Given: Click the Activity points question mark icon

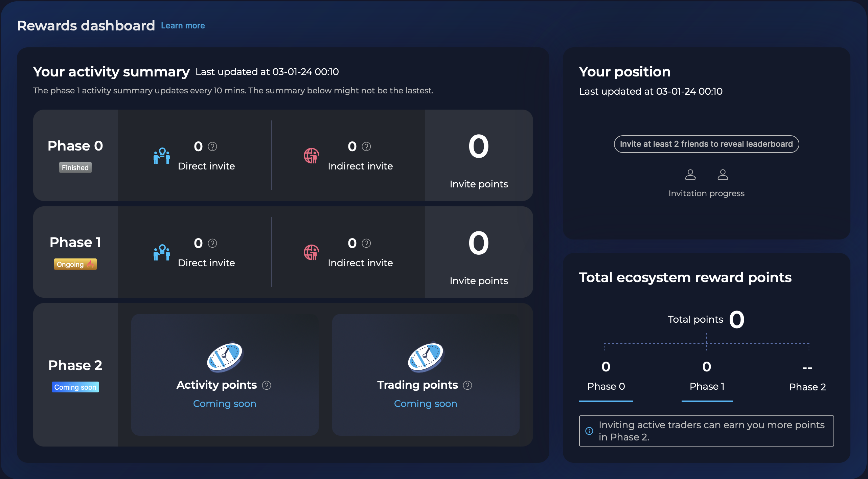Looking at the screenshot, I should [x=267, y=385].
